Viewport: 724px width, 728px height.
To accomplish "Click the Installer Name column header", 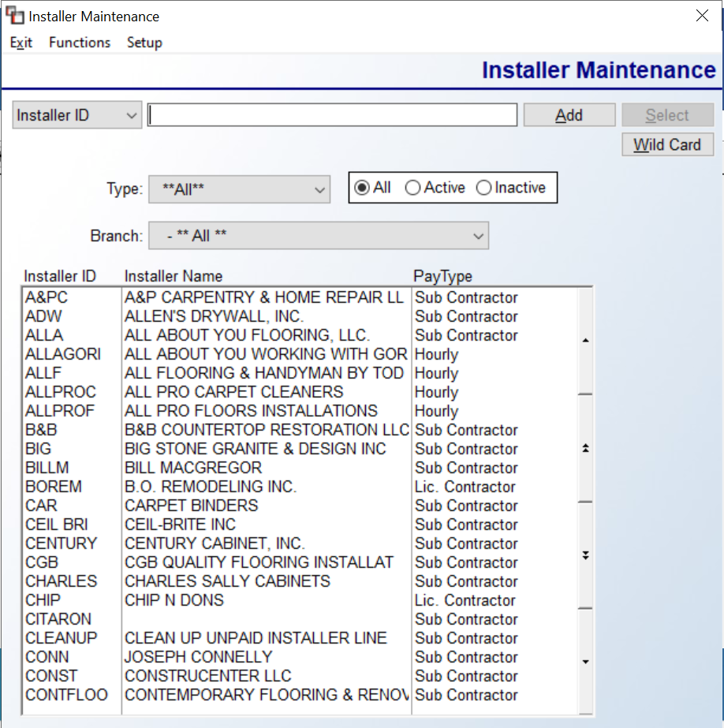I will [x=174, y=276].
